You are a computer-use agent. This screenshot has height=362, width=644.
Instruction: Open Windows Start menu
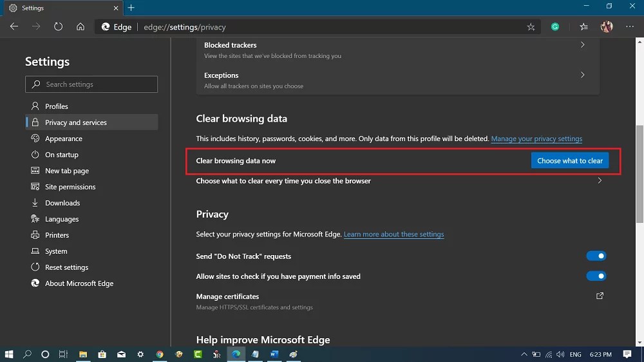(9, 354)
